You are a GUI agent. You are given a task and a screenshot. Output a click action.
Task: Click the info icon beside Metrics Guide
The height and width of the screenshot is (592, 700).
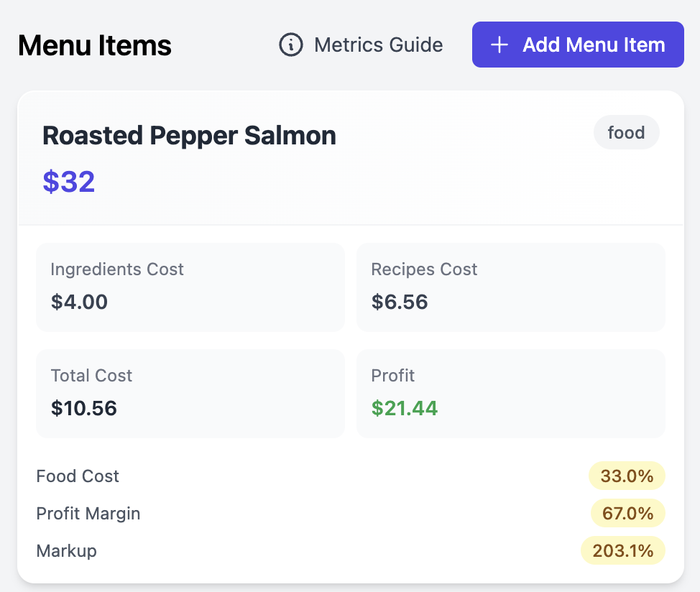click(290, 45)
